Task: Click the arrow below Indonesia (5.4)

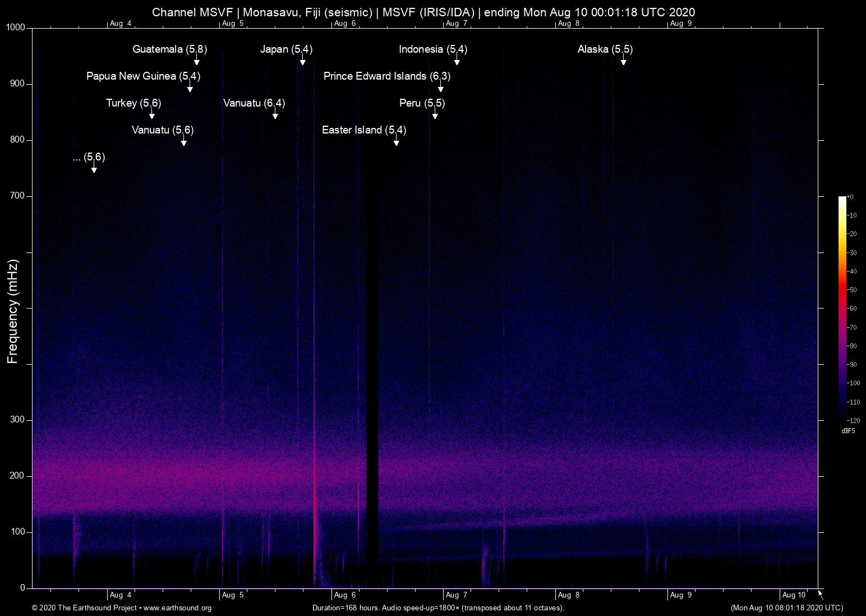Action: (457, 61)
